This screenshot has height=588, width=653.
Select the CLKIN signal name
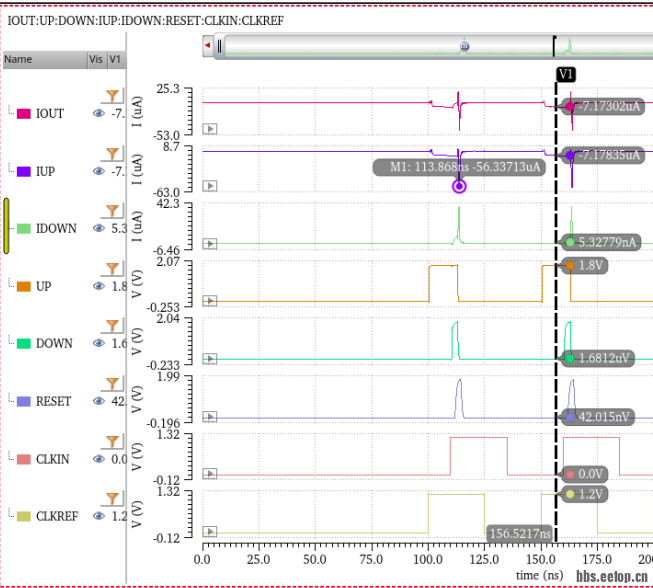click(x=53, y=459)
